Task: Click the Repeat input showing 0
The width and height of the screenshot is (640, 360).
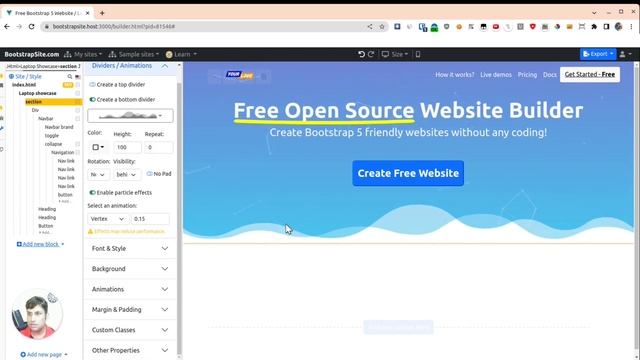Action: pos(158,147)
